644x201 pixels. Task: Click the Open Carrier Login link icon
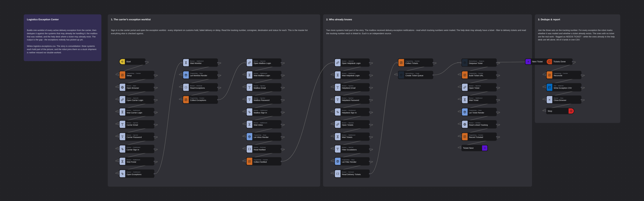122,100
